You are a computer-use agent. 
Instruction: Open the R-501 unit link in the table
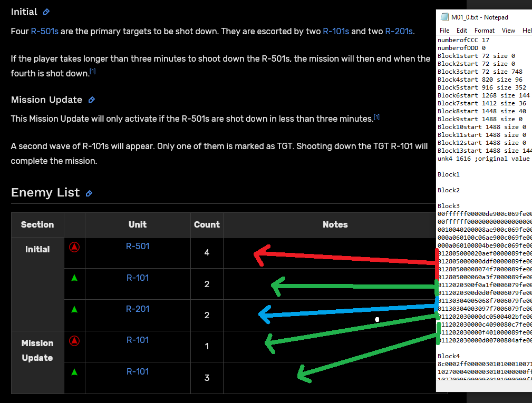(x=138, y=246)
